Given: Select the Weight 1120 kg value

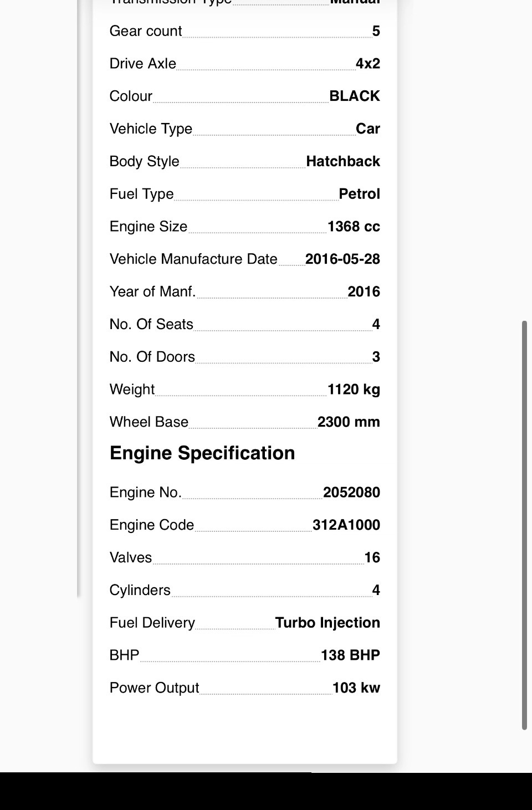Looking at the screenshot, I should coord(354,389).
